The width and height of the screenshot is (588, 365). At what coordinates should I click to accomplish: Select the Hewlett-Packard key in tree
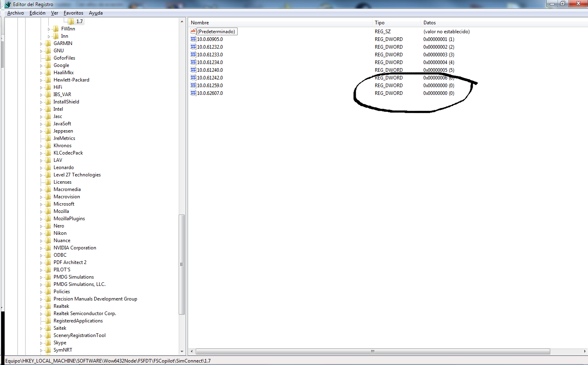(71, 80)
